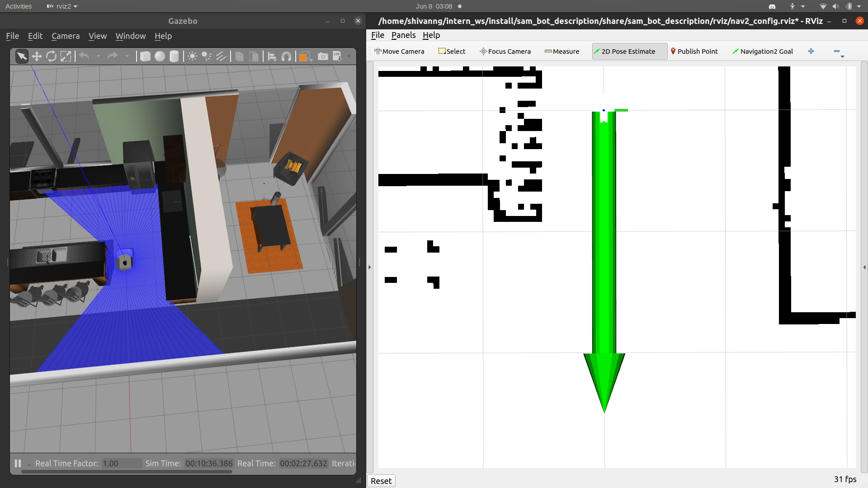Select the translate mode tool in Gazebo
868x488 pixels.
tap(37, 56)
